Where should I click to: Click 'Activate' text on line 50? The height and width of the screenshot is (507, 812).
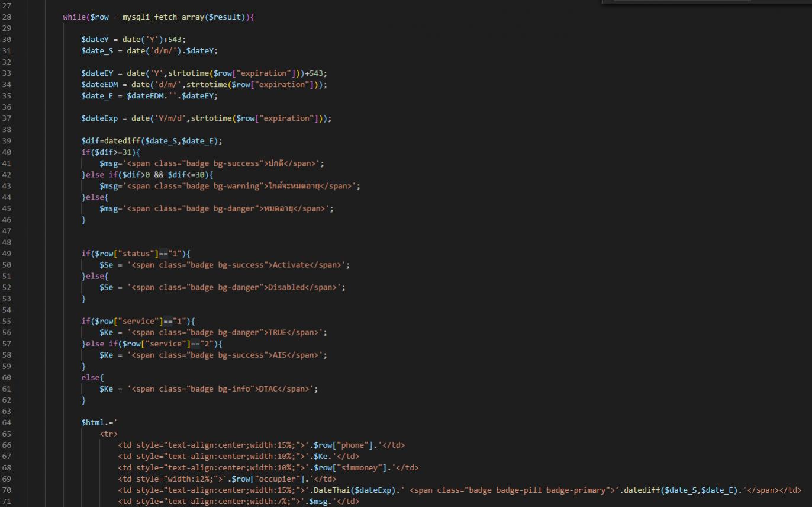(291, 265)
